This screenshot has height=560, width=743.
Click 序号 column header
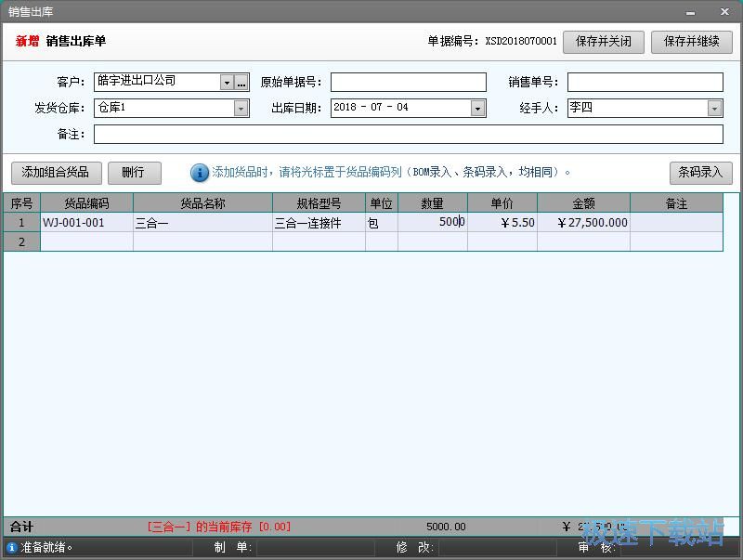(21, 203)
